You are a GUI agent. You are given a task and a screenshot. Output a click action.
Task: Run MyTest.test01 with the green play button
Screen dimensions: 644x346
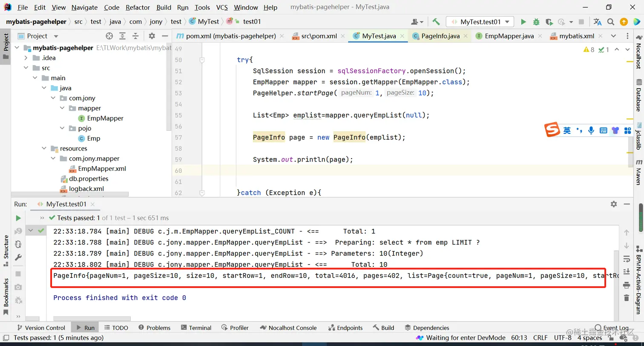[x=523, y=22]
